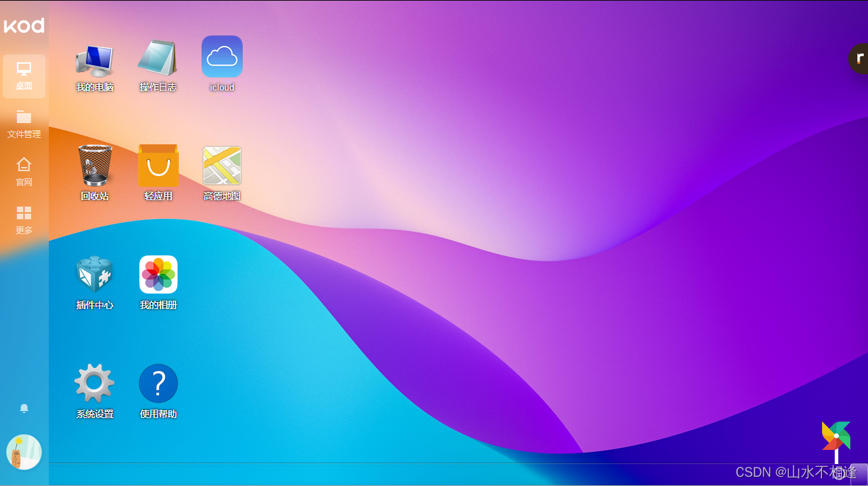Image resolution: width=868 pixels, height=486 pixels.
Task: Visit the 官网 home link
Action: (24, 172)
